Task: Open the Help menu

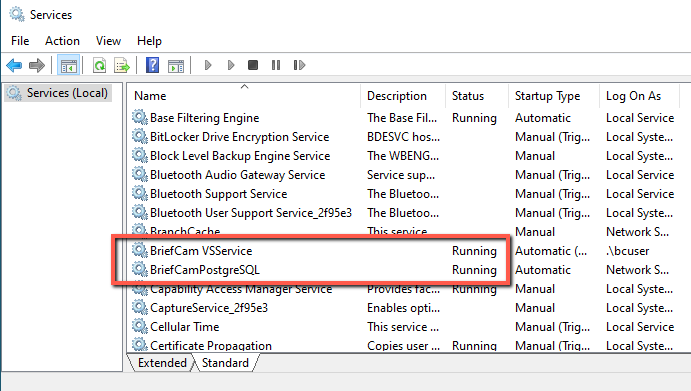Action: point(149,41)
